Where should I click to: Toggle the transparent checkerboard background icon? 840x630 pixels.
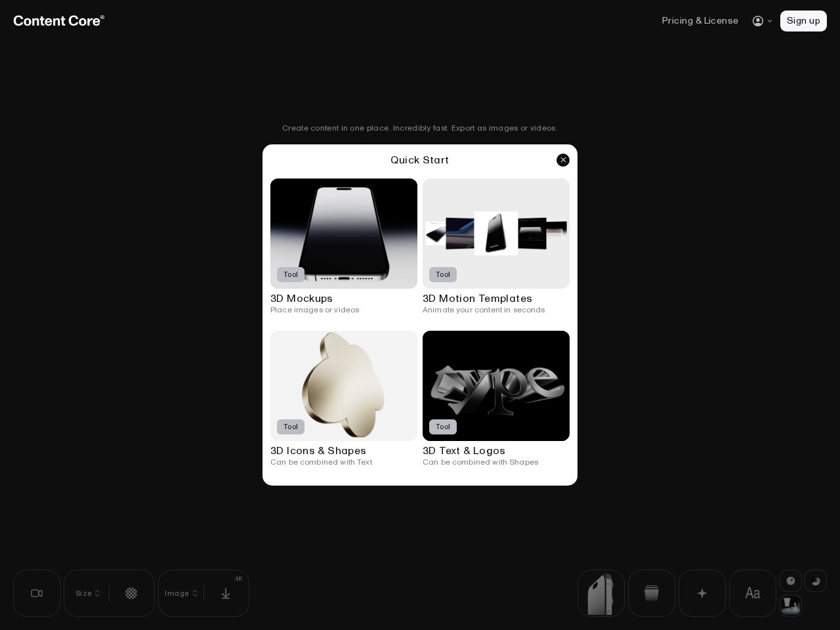click(x=131, y=593)
